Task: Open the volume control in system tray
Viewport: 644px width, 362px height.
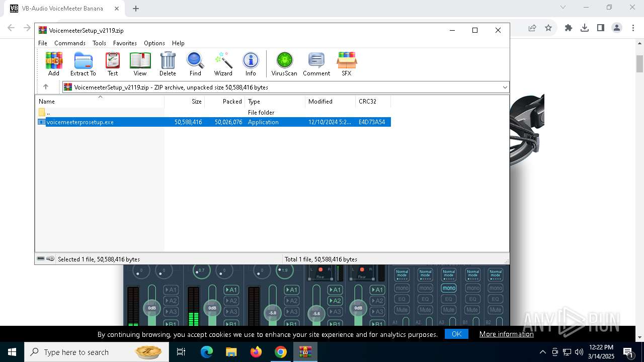Action: [x=579, y=352]
